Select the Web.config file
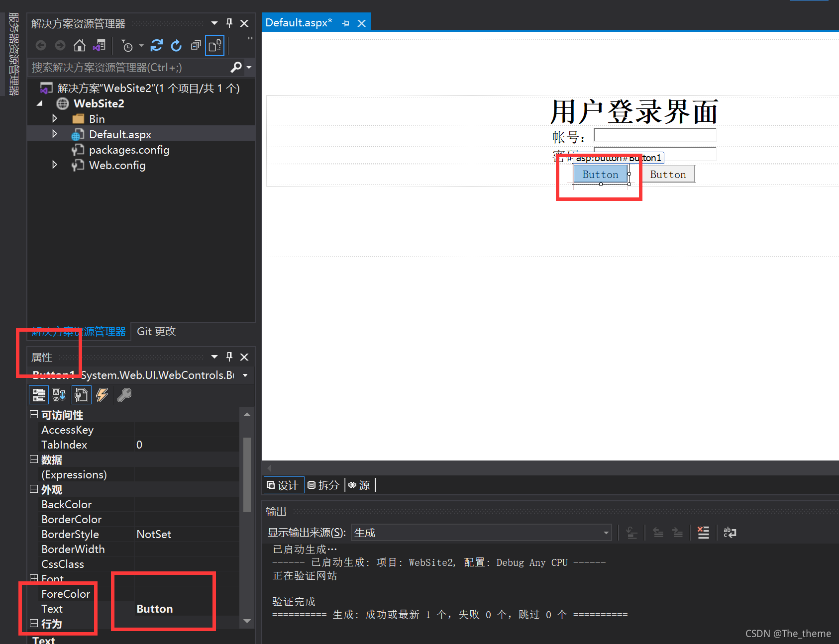Image resolution: width=839 pixels, height=644 pixels. tap(117, 165)
